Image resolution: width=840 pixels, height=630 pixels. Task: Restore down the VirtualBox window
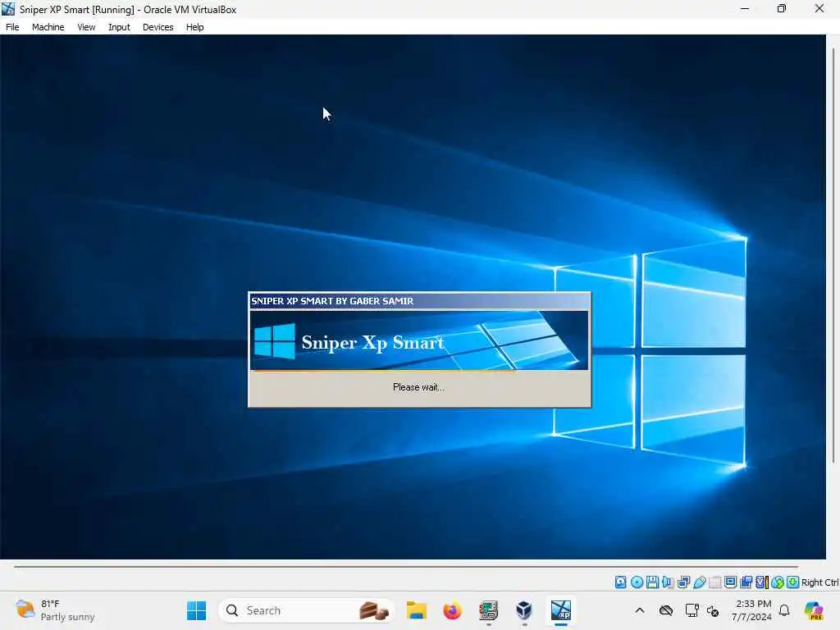(782, 8)
